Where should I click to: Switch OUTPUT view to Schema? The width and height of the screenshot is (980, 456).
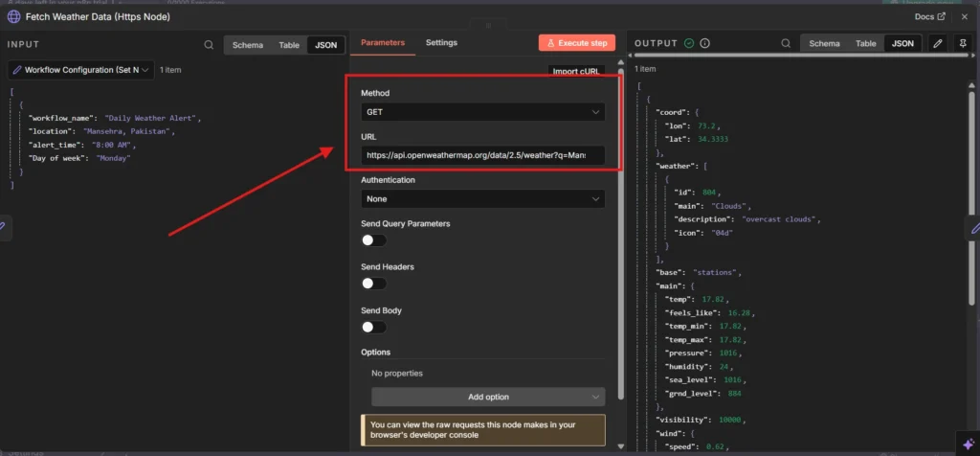tap(824, 44)
